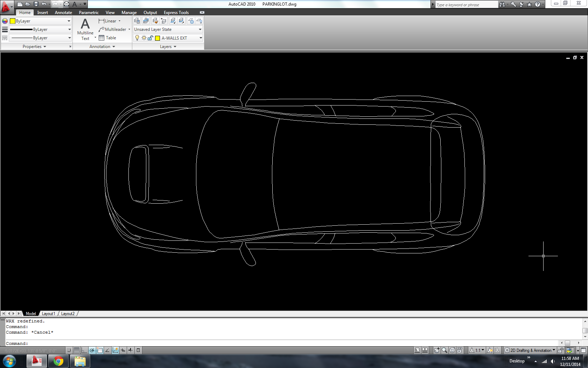Click the Save icon in quick access toolbar

pyautogui.click(x=36, y=4)
